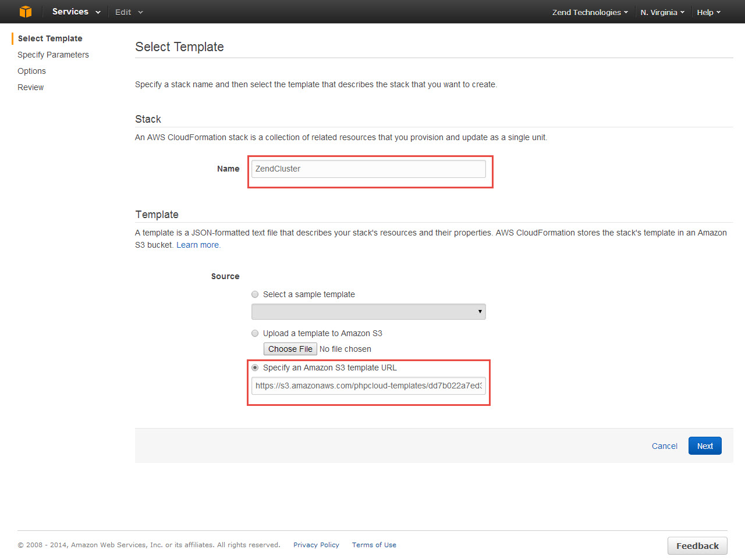This screenshot has height=560, width=745.
Task: Select 'Specify an Amazon S3 template URL' radio
Action: pos(255,368)
